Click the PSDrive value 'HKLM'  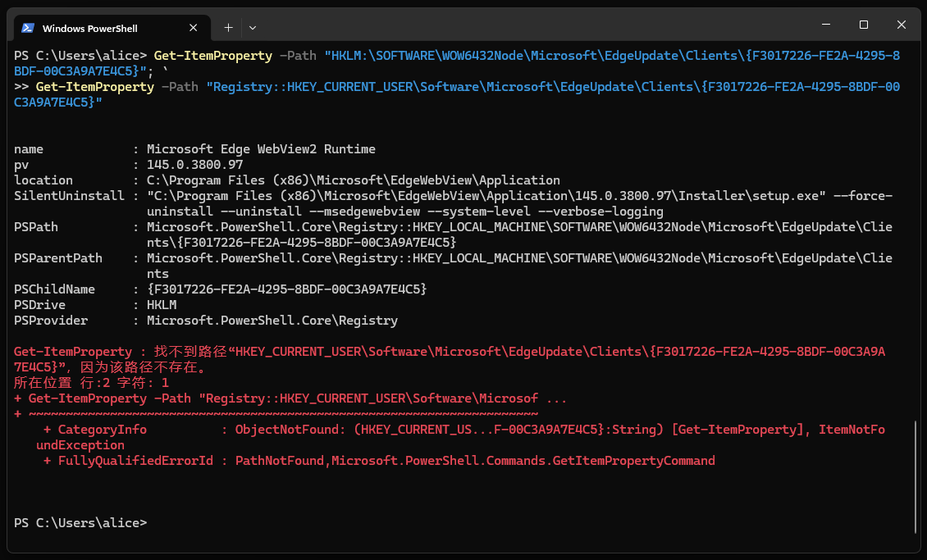click(162, 305)
